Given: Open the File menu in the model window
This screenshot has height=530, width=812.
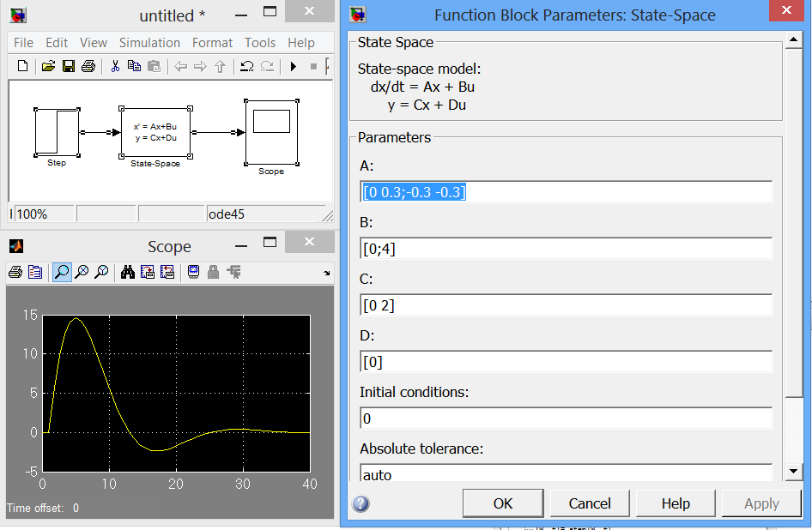Looking at the screenshot, I should click(23, 42).
